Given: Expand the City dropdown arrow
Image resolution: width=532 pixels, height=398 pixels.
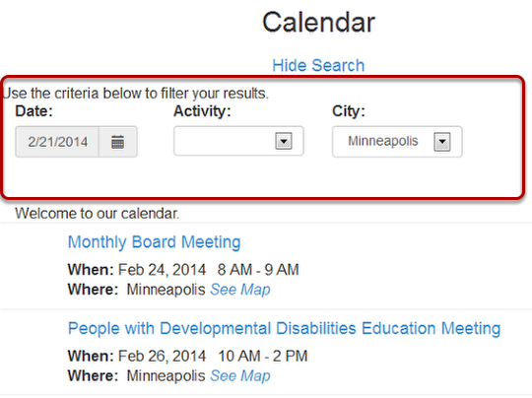Looking at the screenshot, I should [x=442, y=142].
